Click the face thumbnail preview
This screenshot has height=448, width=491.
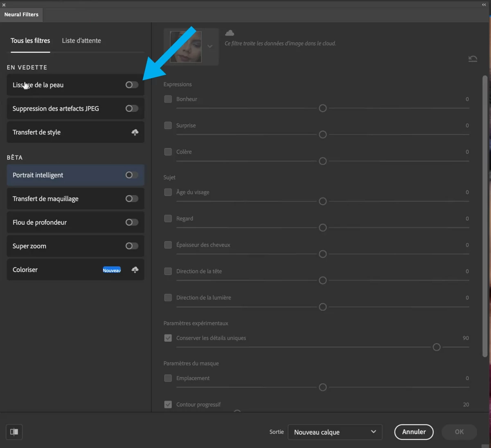[186, 47]
